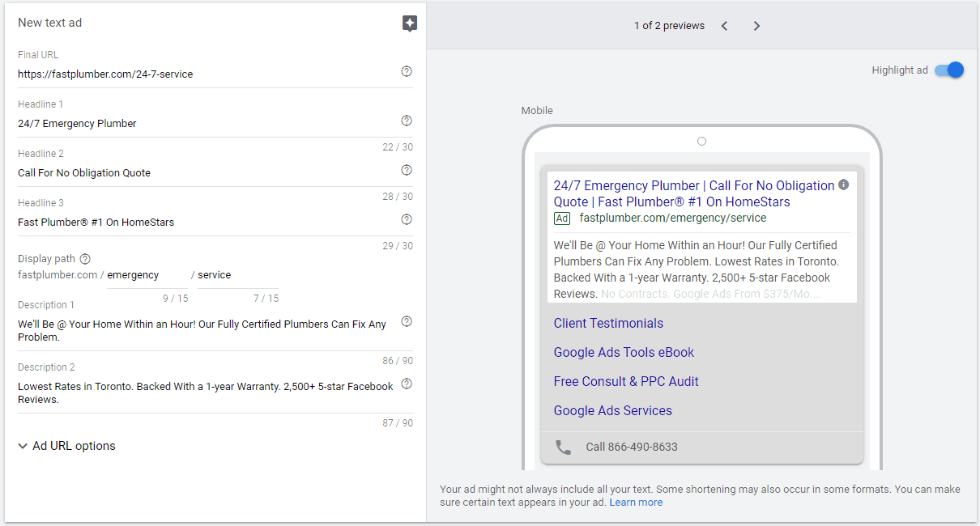Click the 'fastplumber.com /' display path prefix
This screenshot has height=526, width=980.
coord(61,275)
